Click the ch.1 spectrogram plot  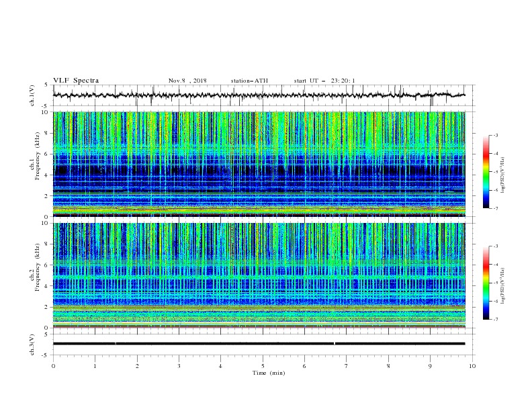pos(259,164)
